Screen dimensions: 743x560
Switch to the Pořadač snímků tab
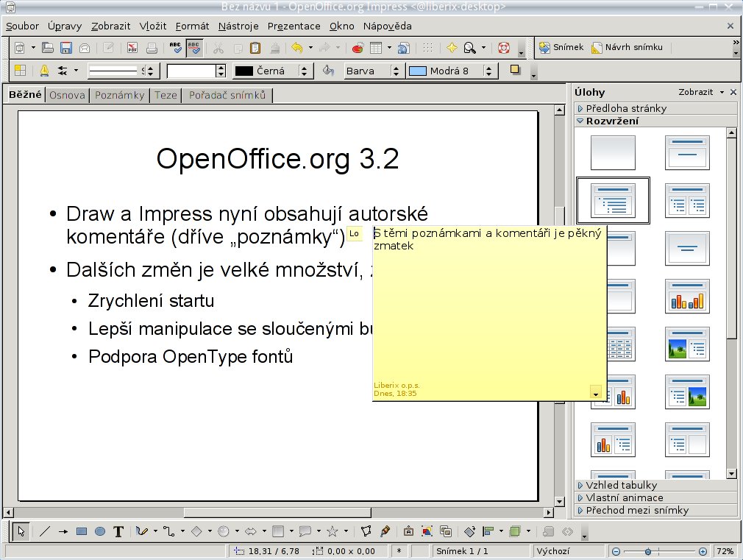coord(227,96)
